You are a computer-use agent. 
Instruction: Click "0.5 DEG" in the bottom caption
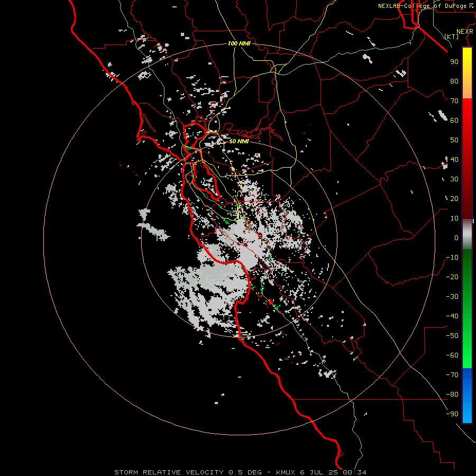[245, 472]
